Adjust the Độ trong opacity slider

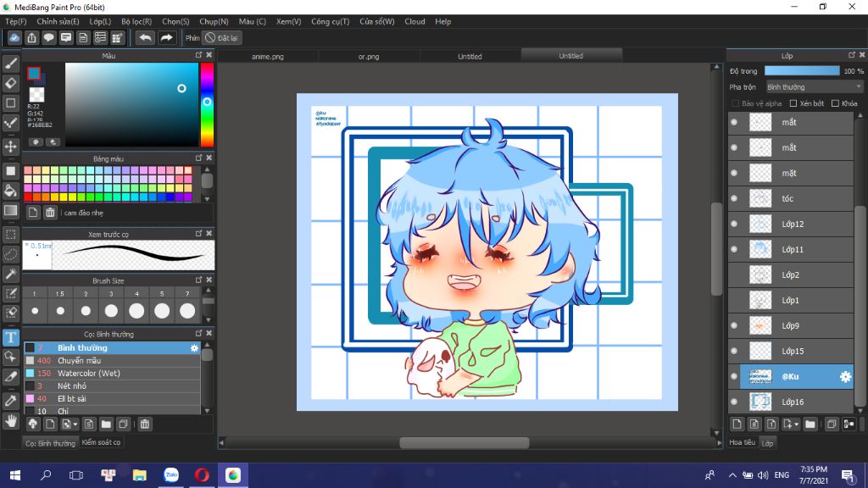802,71
